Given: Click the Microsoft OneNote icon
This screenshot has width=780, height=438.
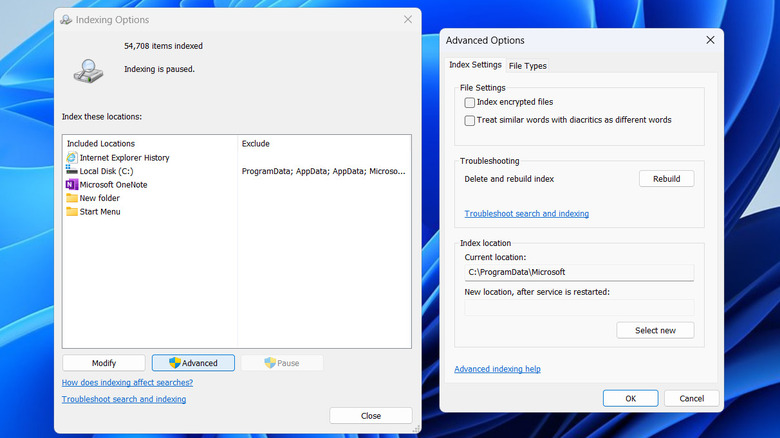Looking at the screenshot, I should (x=72, y=185).
